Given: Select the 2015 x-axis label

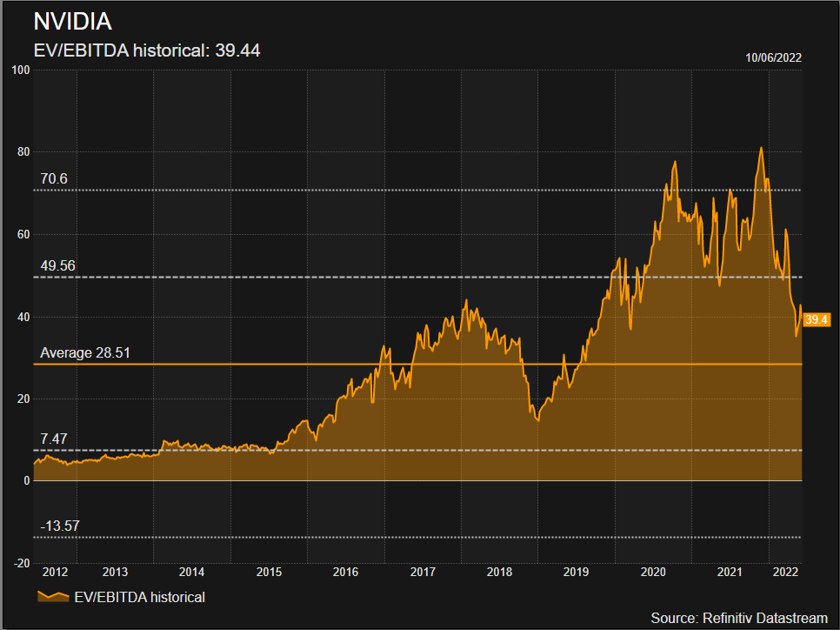Looking at the screenshot, I should (269, 572).
